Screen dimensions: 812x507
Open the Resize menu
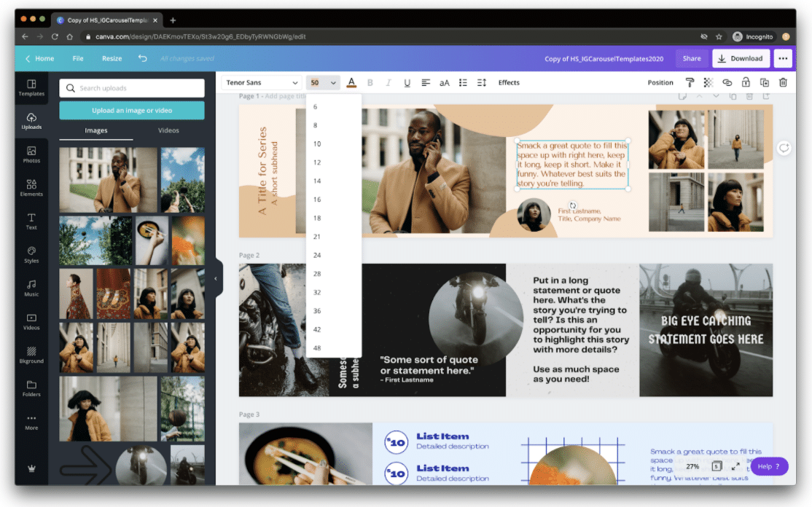click(x=112, y=58)
